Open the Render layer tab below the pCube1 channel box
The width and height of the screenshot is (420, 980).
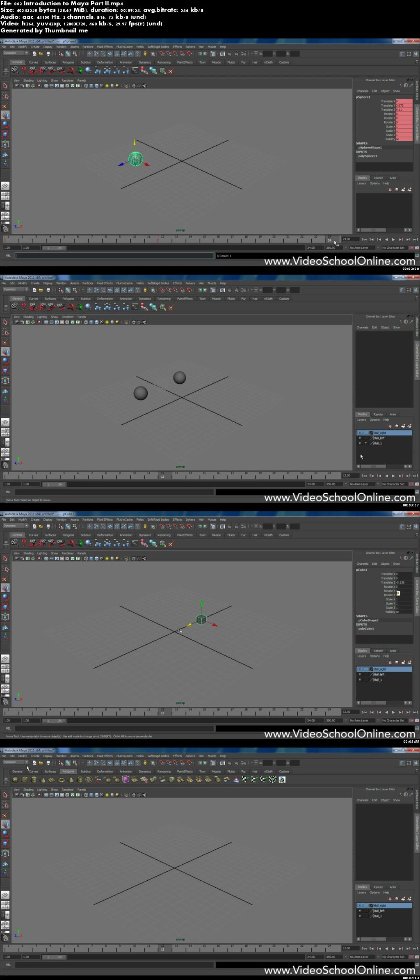(378, 651)
